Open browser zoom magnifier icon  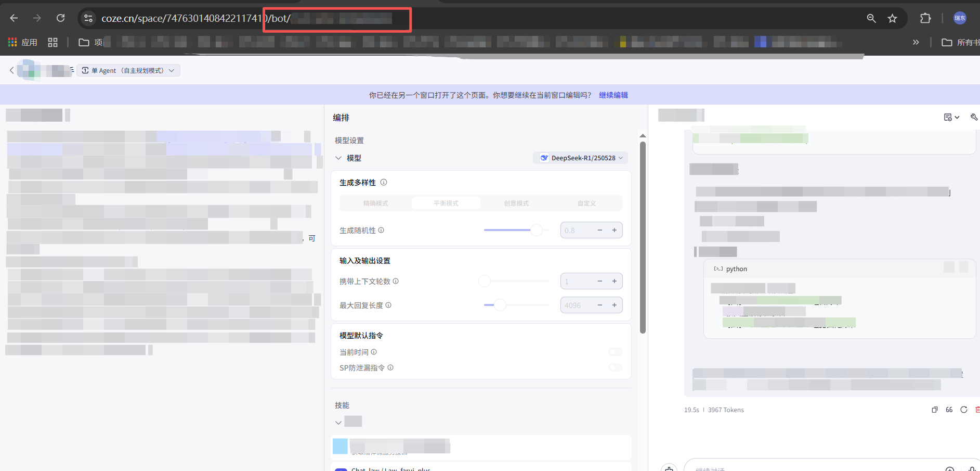pos(871,18)
